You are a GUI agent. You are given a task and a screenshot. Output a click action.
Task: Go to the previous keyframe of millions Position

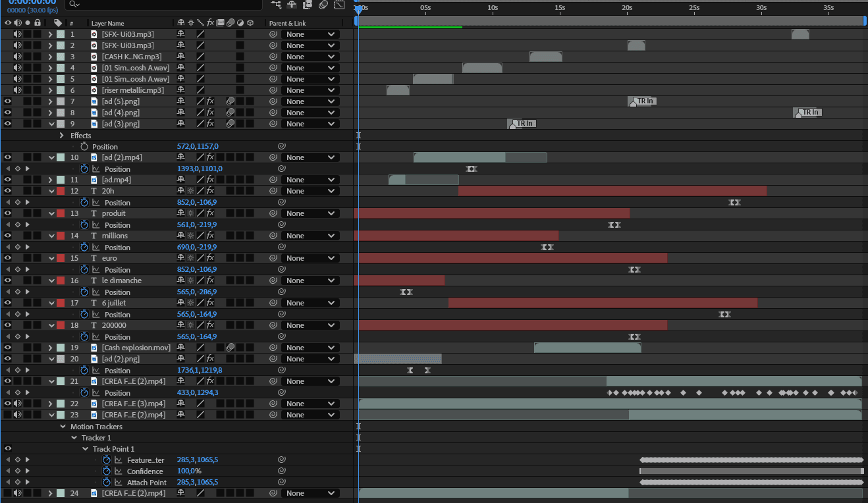click(x=8, y=247)
